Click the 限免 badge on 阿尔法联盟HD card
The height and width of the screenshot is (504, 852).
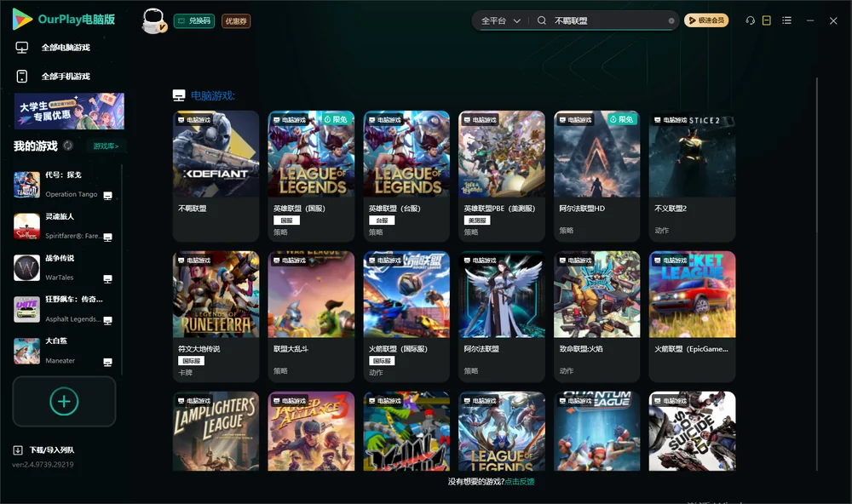pos(620,119)
